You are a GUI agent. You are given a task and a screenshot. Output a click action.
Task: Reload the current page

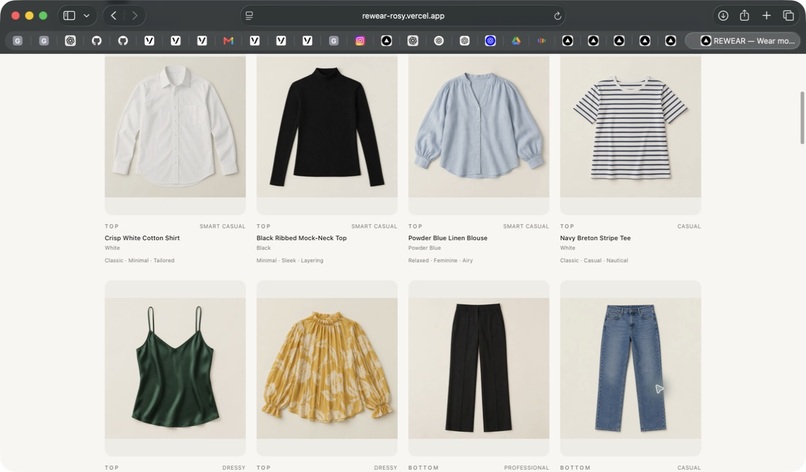click(557, 16)
